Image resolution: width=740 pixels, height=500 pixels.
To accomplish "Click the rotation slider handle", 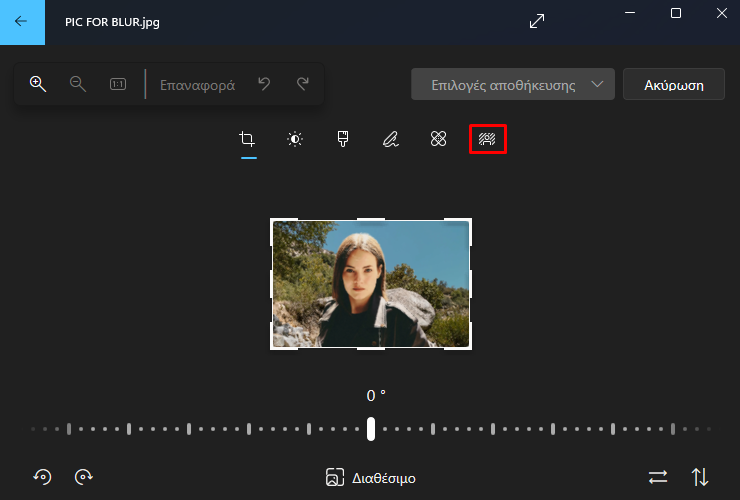I will click(371, 429).
